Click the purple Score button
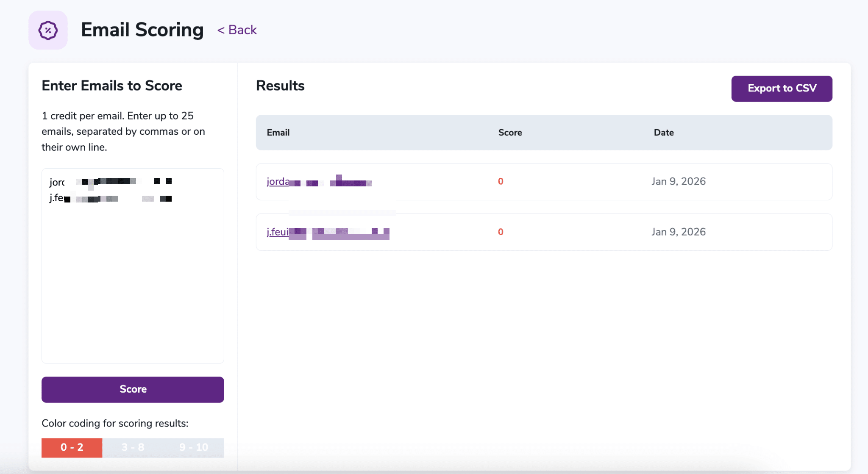The width and height of the screenshot is (868, 474). point(133,389)
